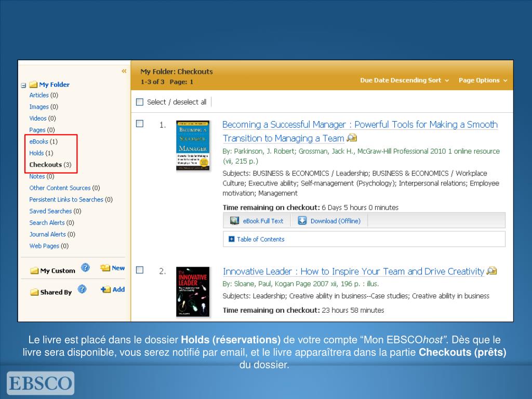Open Articles (0) in My Folder

pos(44,95)
